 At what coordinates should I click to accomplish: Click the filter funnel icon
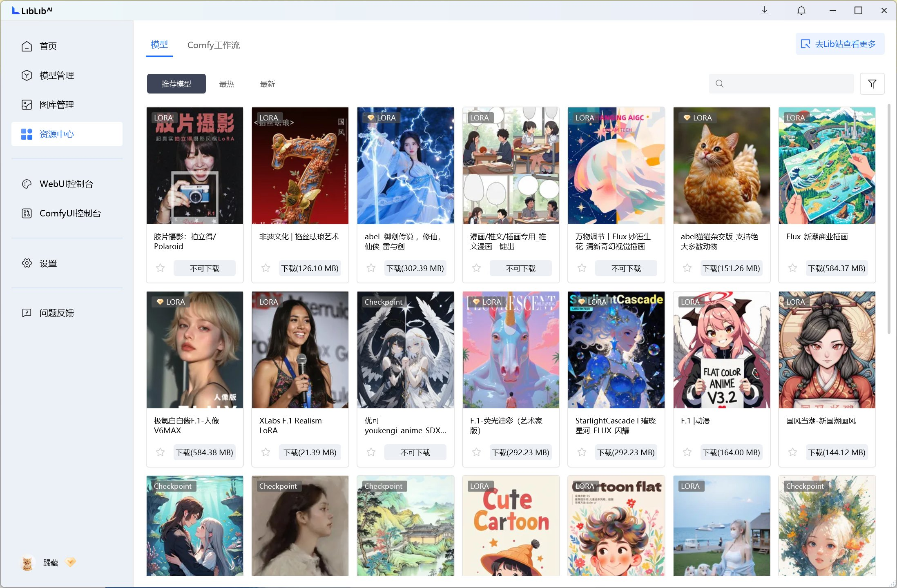[x=872, y=84]
